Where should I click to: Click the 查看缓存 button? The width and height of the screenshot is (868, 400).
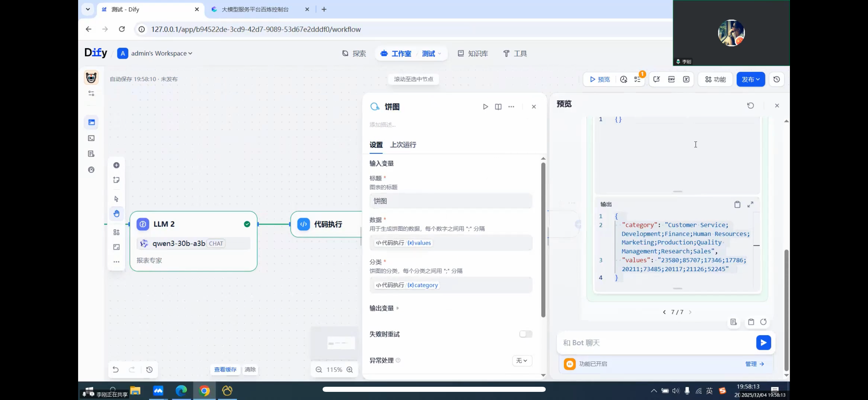224,369
